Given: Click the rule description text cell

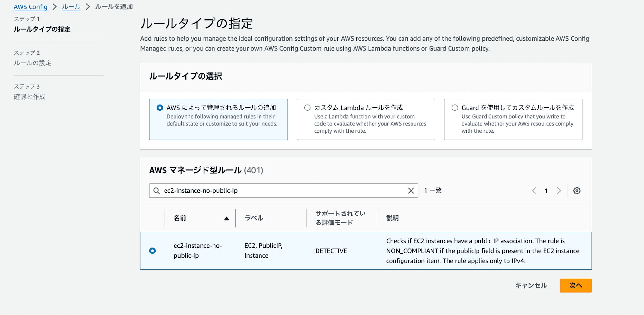Looking at the screenshot, I should tap(483, 251).
